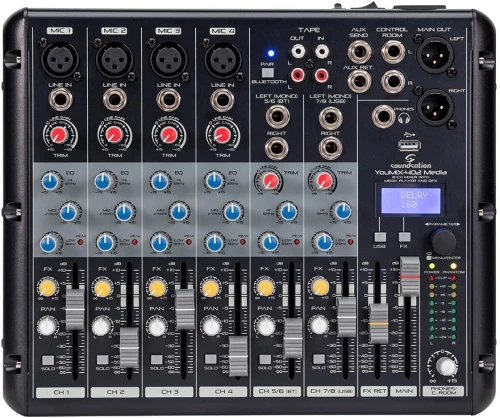This screenshot has height=418, width=500.
Task: Click the channel 3 LINE IN jack
Action: click(x=169, y=100)
